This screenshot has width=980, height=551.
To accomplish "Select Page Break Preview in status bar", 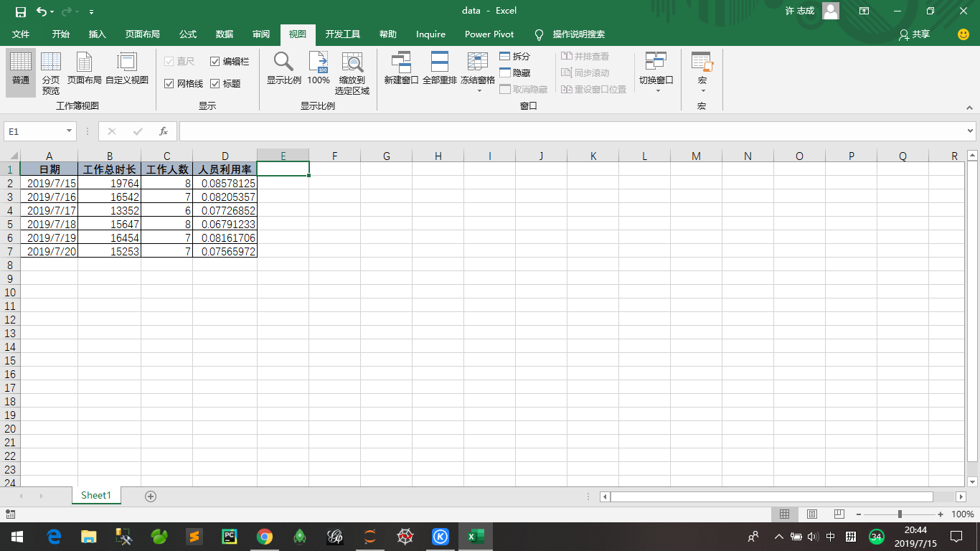I will [x=839, y=514].
